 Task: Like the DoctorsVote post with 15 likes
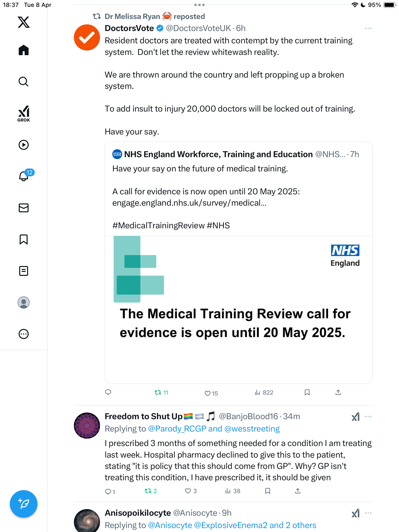tap(211, 393)
